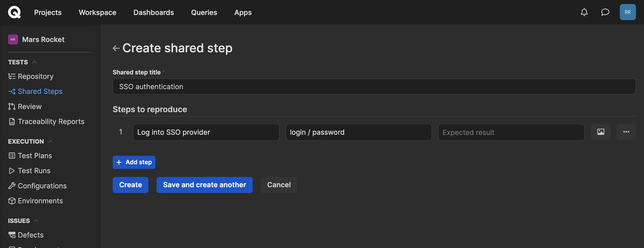This screenshot has height=248, width=644.
Task: Click the Shared Steps icon in sidebar
Action: click(12, 91)
